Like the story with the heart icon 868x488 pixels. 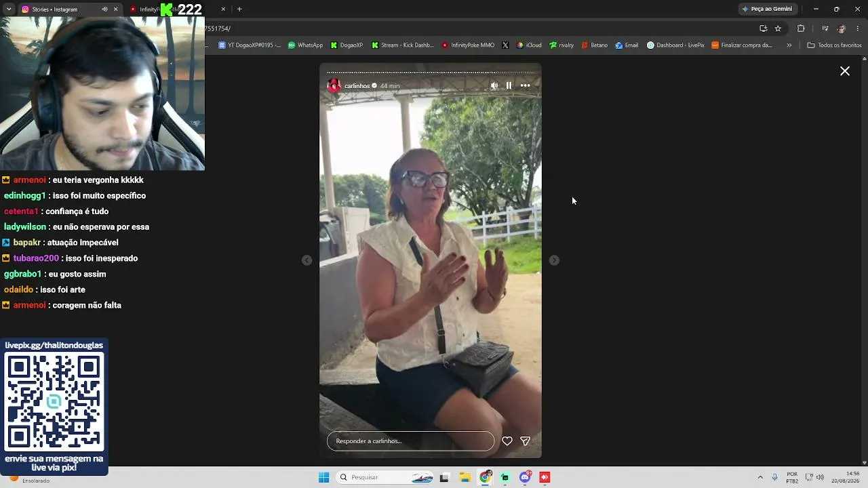[507, 441]
